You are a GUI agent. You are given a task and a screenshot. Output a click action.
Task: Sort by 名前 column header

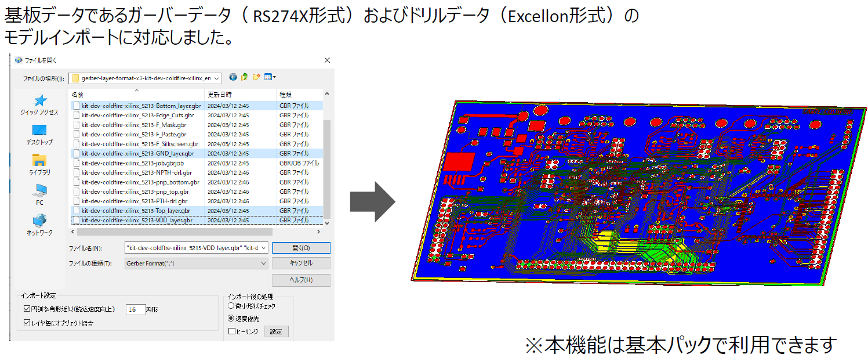[78, 94]
